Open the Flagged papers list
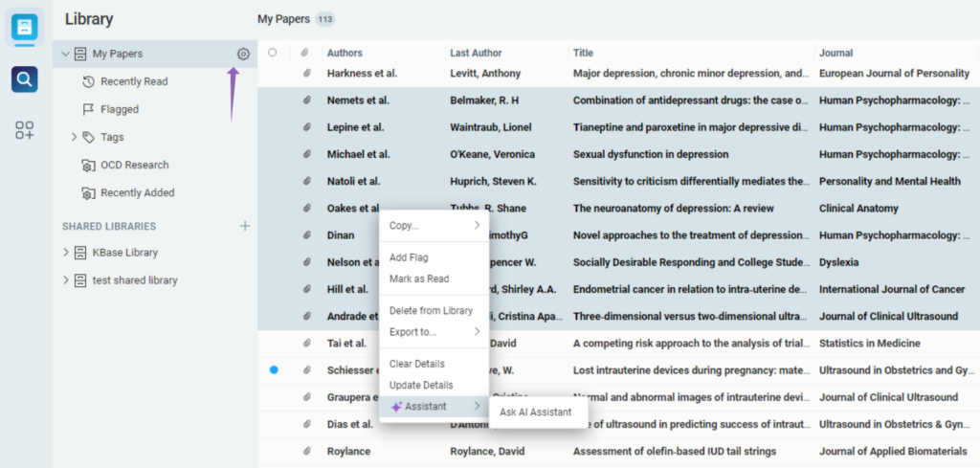Viewport: 980px width, 468px height. coord(120,109)
